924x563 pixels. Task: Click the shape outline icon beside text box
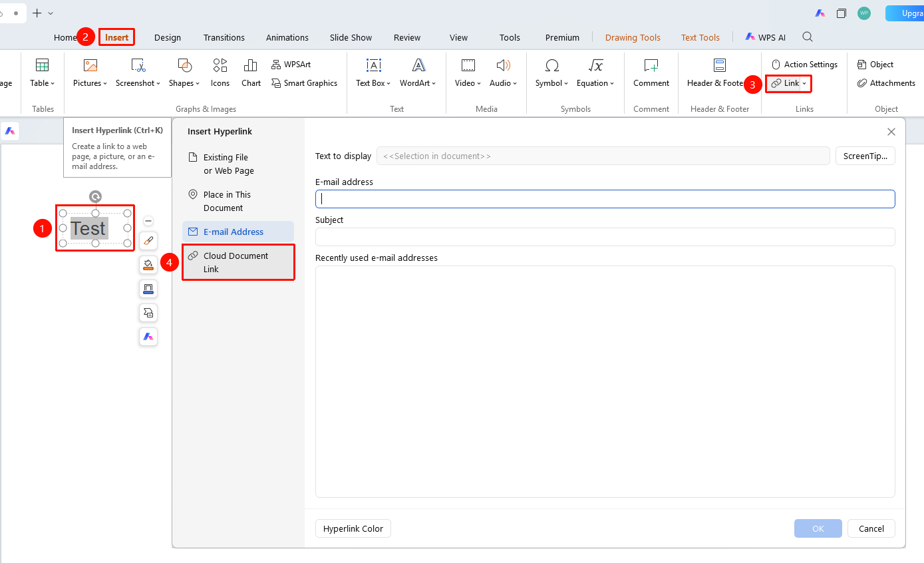coord(148,289)
